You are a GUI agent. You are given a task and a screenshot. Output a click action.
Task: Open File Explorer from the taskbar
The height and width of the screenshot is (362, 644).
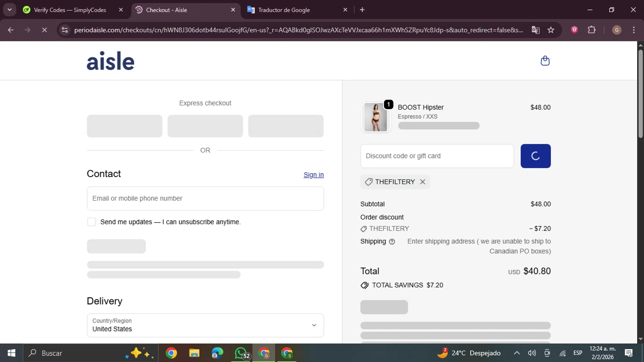(x=194, y=353)
